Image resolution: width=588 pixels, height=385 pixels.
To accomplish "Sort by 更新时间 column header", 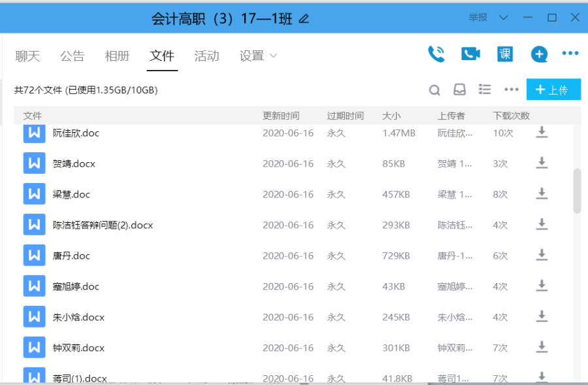I will coord(281,116).
